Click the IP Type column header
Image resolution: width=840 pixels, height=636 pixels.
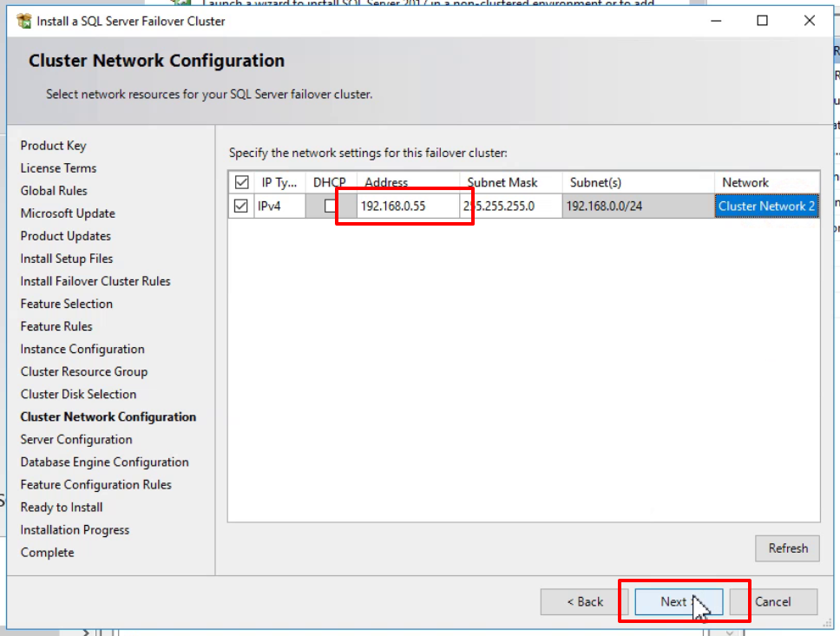(279, 183)
